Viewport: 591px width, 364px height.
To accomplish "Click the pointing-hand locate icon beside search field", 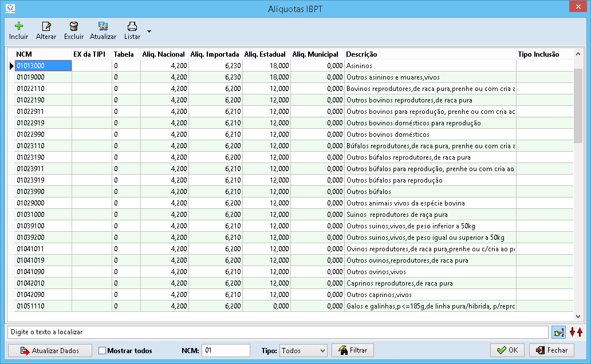I will (558, 332).
